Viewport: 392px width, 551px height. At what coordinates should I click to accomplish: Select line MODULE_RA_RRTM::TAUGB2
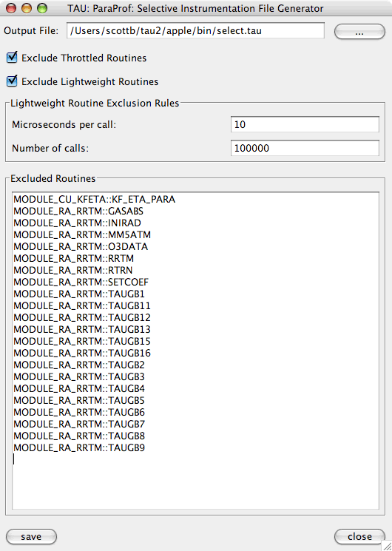(78, 365)
